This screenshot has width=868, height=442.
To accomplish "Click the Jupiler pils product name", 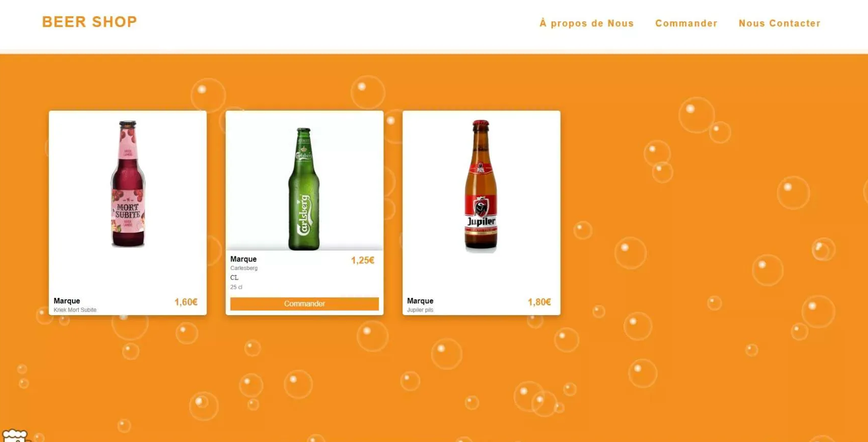I will pos(420,310).
